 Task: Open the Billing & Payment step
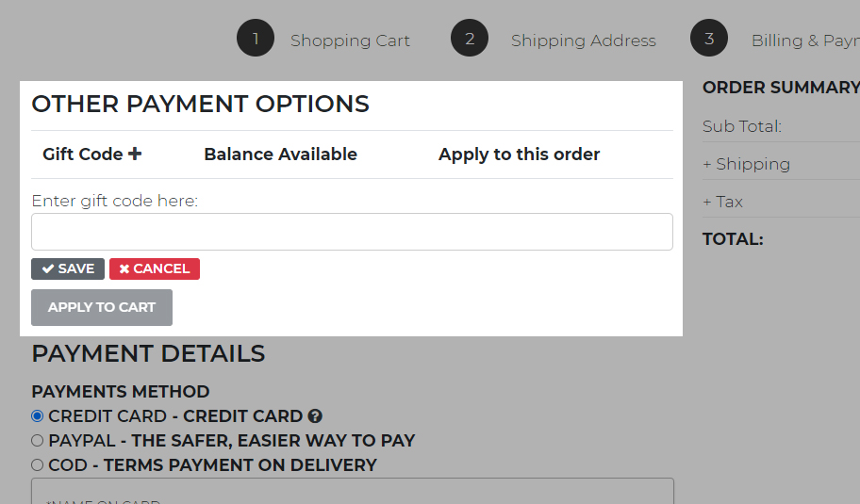(x=804, y=41)
